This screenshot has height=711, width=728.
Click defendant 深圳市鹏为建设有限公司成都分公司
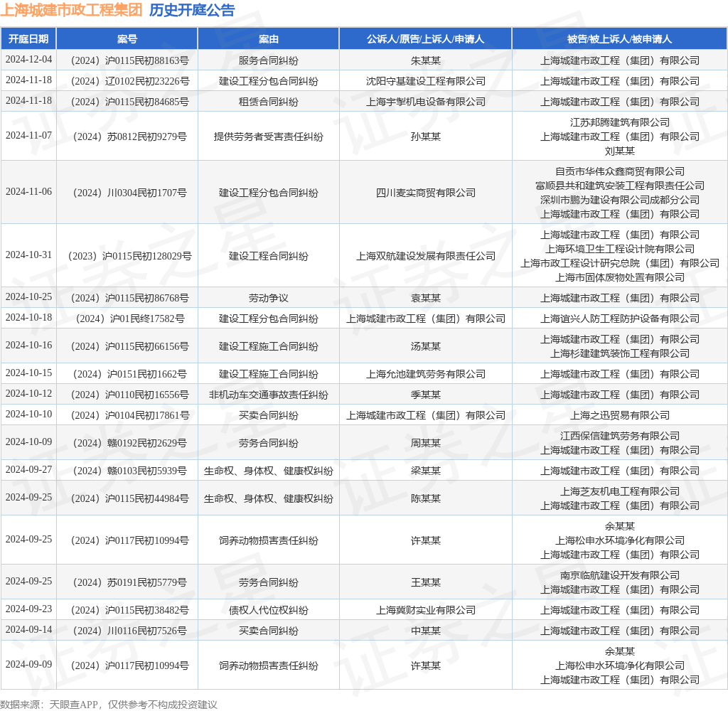[x=619, y=200]
